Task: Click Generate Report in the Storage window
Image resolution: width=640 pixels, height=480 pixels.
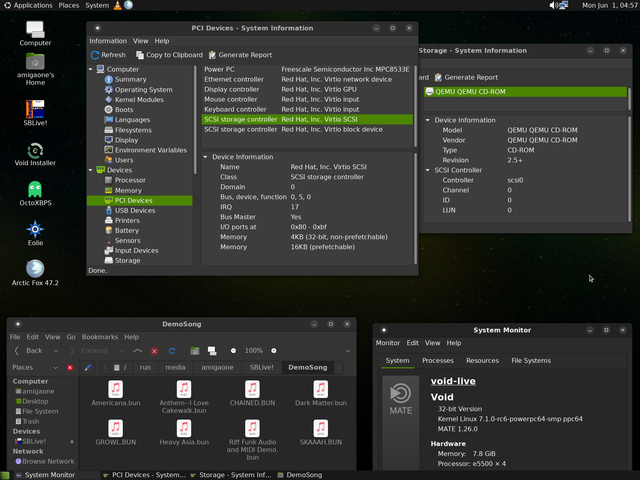Action: pyautogui.click(x=466, y=77)
